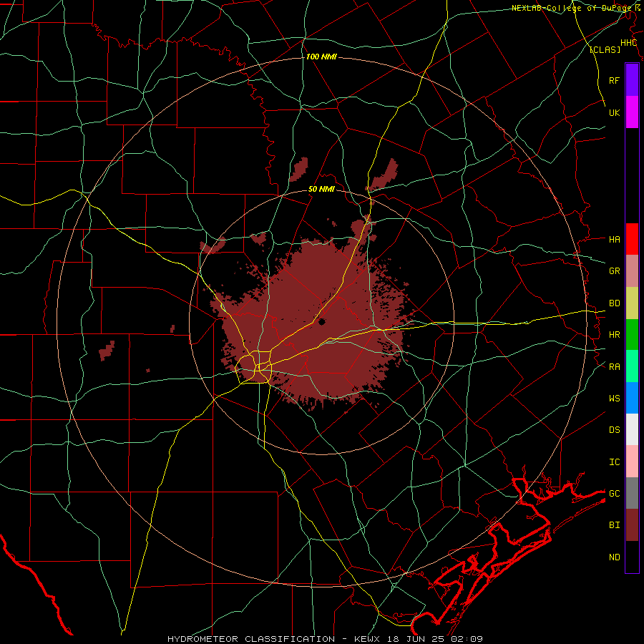Click the HR legend label

pyautogui.click(x=614, y=335)
